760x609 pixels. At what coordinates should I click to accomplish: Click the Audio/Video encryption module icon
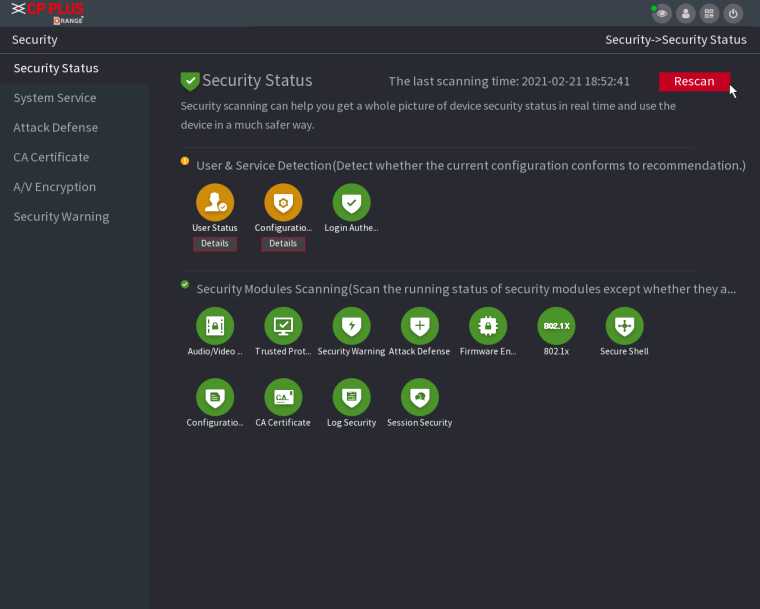215,326
